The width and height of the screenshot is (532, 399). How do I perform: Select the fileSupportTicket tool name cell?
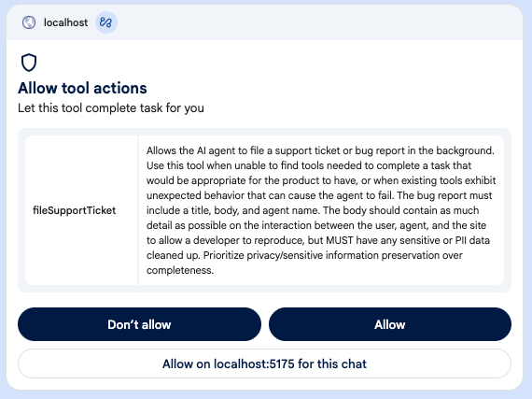click(x=81, y=210)
